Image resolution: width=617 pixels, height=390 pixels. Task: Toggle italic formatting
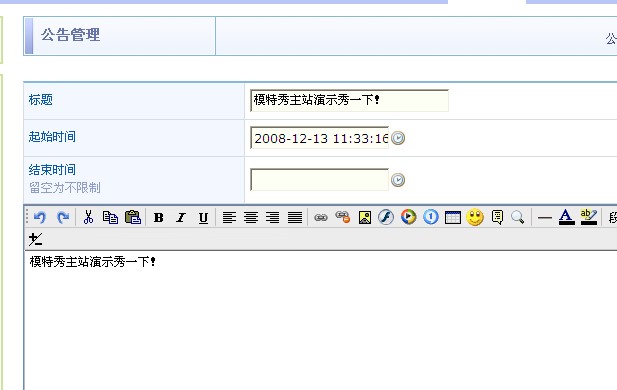(181, 218)
